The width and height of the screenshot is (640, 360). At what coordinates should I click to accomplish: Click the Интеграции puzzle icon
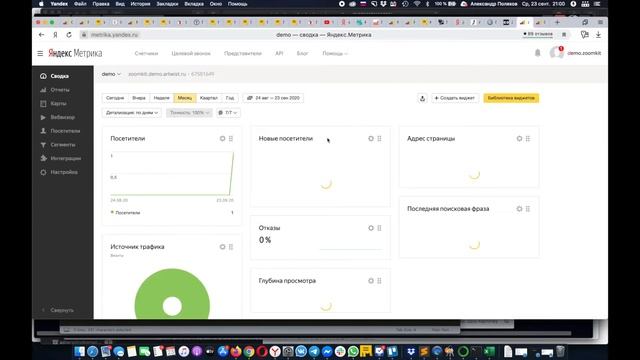[x=43, y=158]
